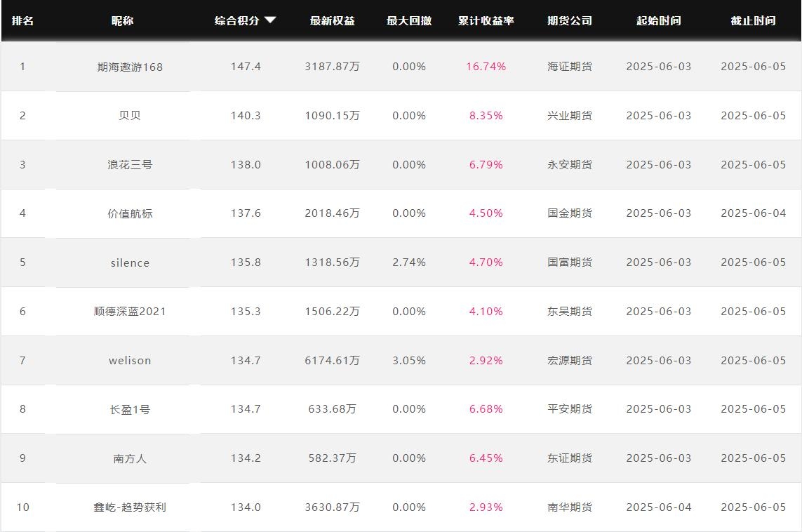This screenshot has width=802, height=532.
Task: Click the equity value 1090.15万
Action: click(333, 116)
